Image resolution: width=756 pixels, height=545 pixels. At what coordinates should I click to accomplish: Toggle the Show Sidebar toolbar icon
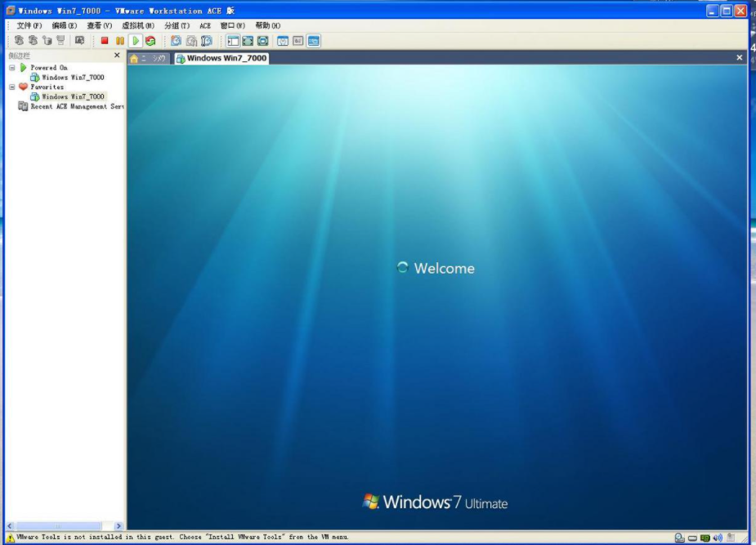(x=233, y=41)
